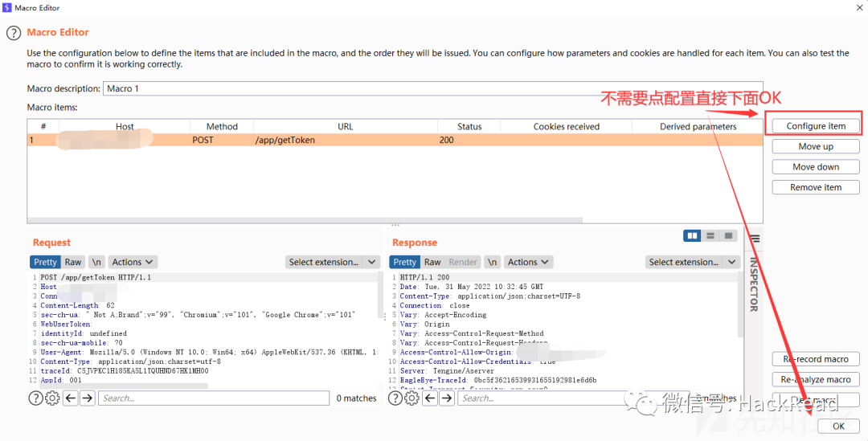
Task: Select the Pretty tab in the Response panel
Action: pyautogui.click(x=405, y=262)
